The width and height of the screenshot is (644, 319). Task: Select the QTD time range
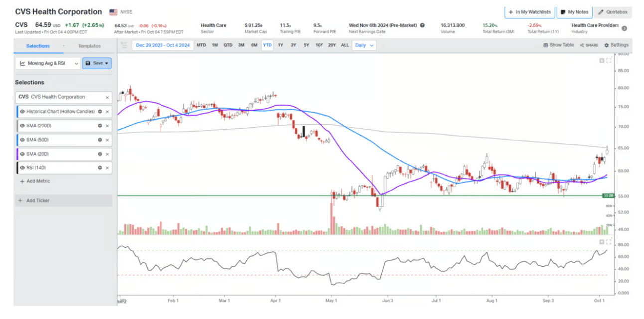click(228, 45)
